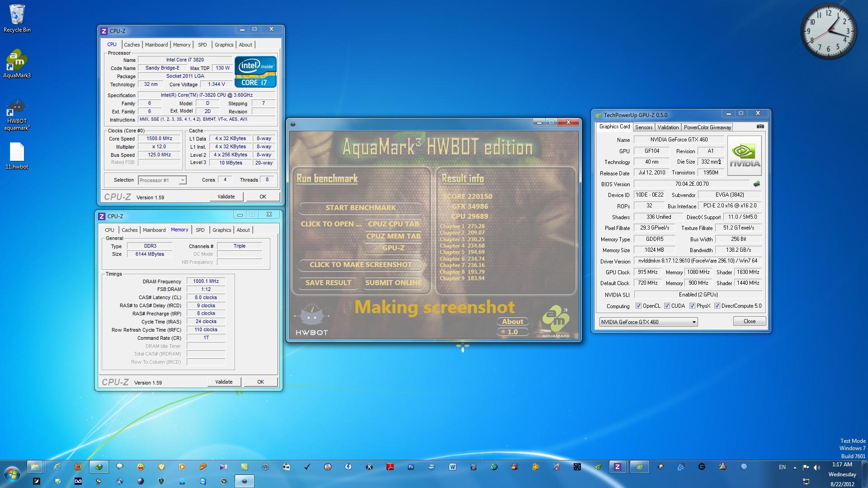The image size is (868, 488).
Task: Open SPD tab in top CPU-Z window
Action: pos(202,45)
